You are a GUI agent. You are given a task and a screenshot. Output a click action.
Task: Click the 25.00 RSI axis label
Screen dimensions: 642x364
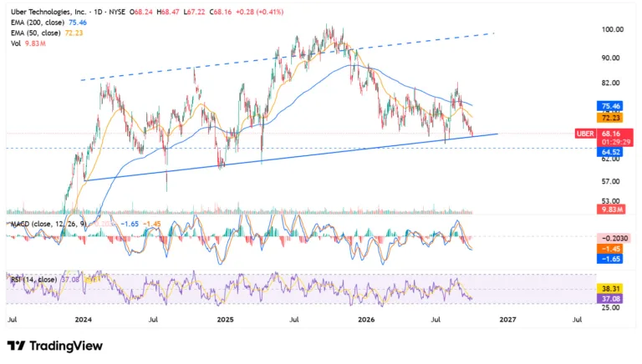(610, 307)
